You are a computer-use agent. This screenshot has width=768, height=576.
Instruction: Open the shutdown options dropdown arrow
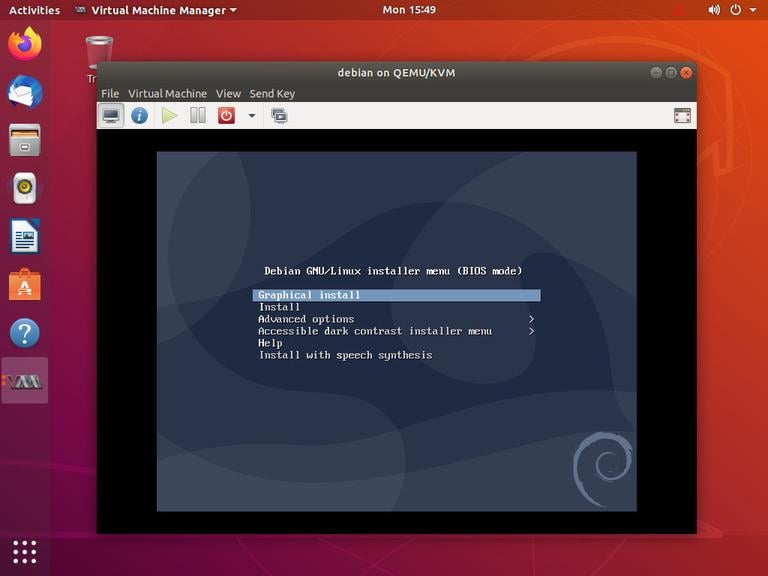pos(251,116)
